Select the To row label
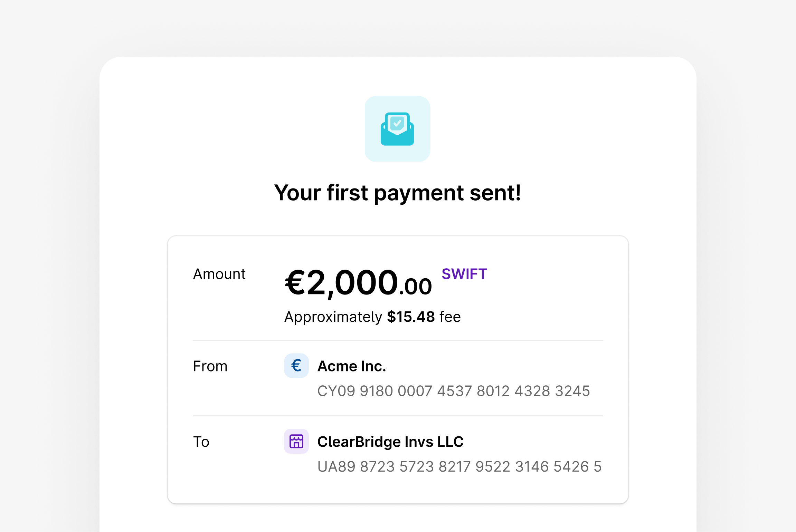Screen dimensions: 796x532 202,441
